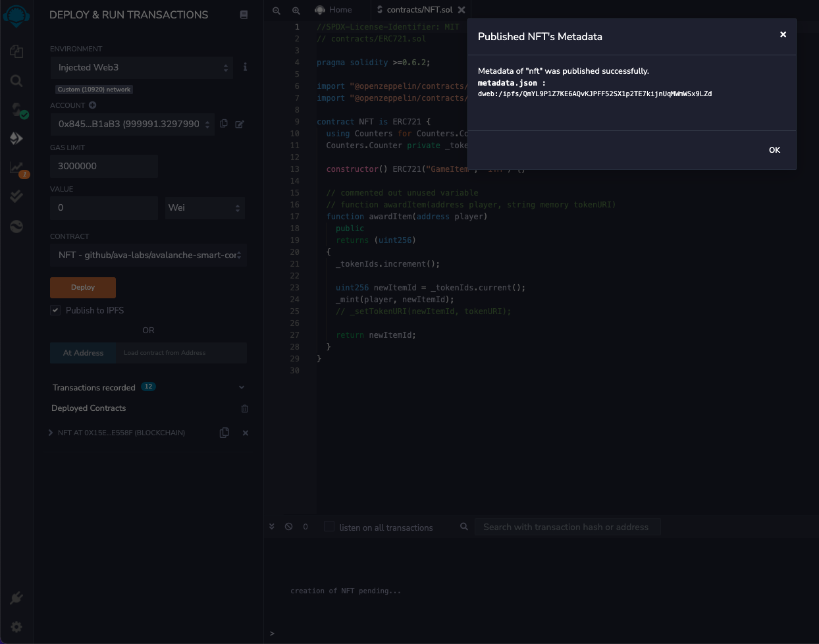The width and height of the screenshot is (819, 644).
Task: Expand the deployed NFT contract entry
Action: click(51, 433)
